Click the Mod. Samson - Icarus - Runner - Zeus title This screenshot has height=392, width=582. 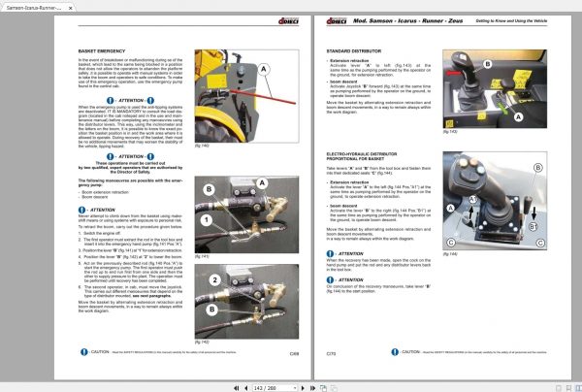point(407,20)
